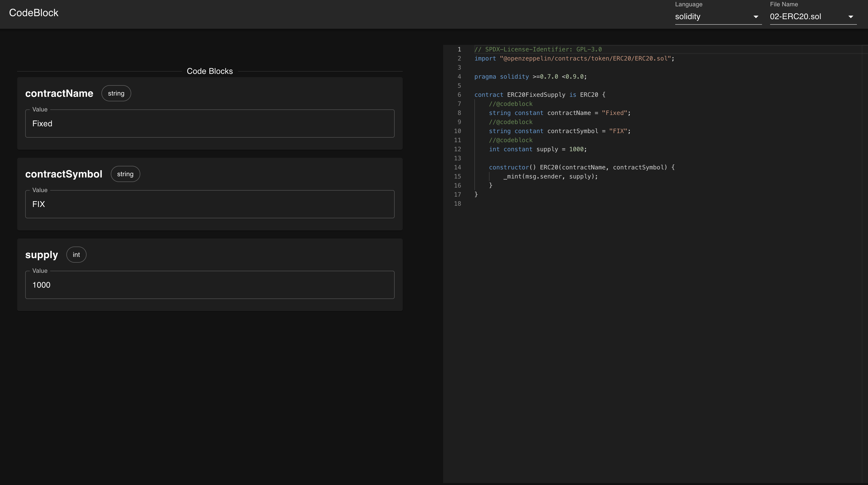Click the contractSymbol heading
The width and height of the screenshot is (868, 485).
(x=64, y=174)
